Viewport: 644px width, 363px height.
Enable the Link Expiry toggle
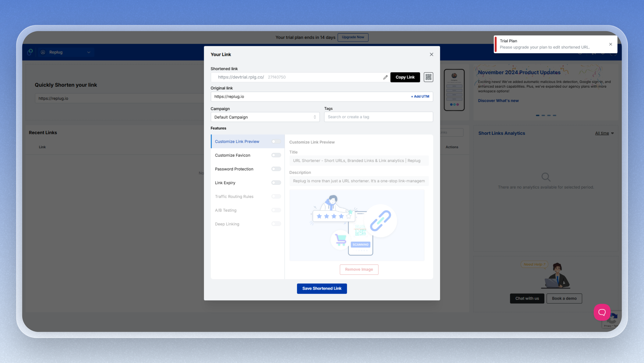click(x=276, y=183)
